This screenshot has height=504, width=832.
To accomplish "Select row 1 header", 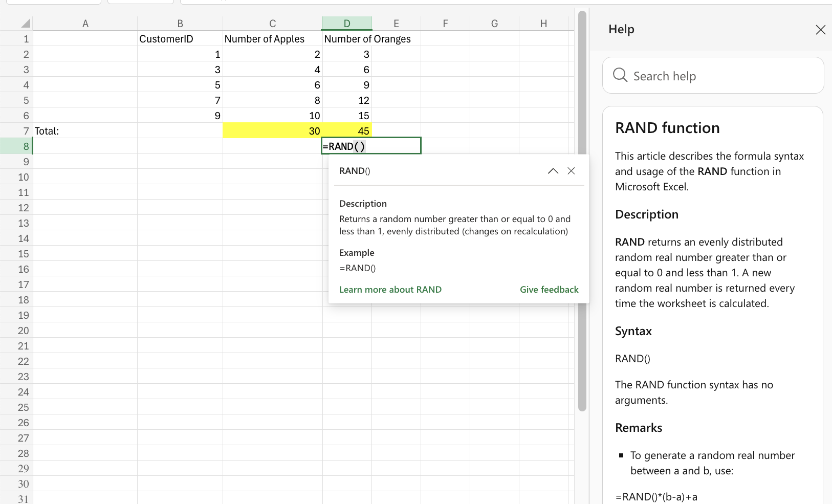I will pyautogui.click(x=24, y=38).
